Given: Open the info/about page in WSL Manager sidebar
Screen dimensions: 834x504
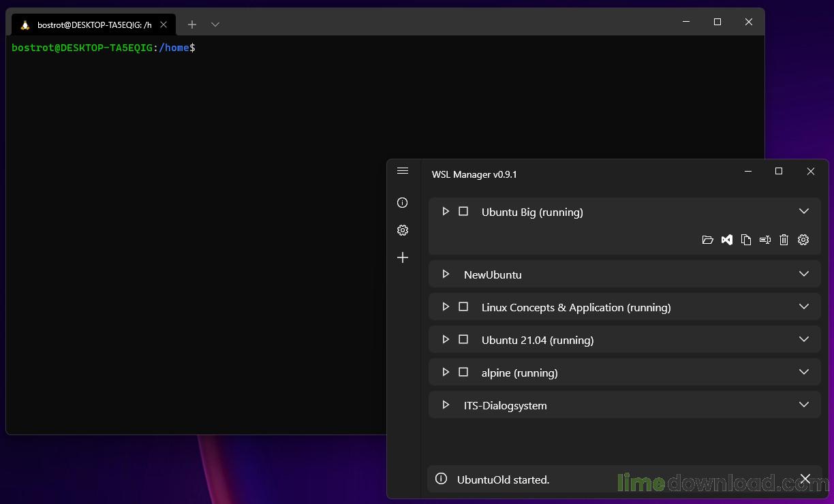Looking at the screenshot, I should [x=403, y=203].
